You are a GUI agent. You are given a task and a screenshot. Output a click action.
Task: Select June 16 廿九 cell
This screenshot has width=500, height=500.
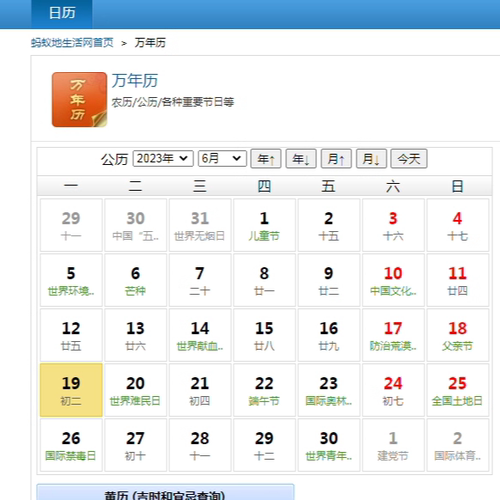[x=329, y=335]
